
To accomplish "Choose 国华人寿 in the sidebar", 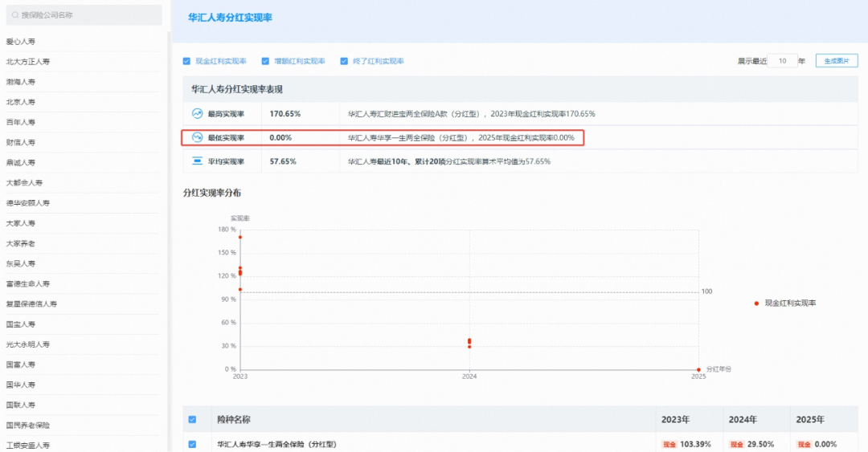I will pyautogui.click(x=20, y=385).
